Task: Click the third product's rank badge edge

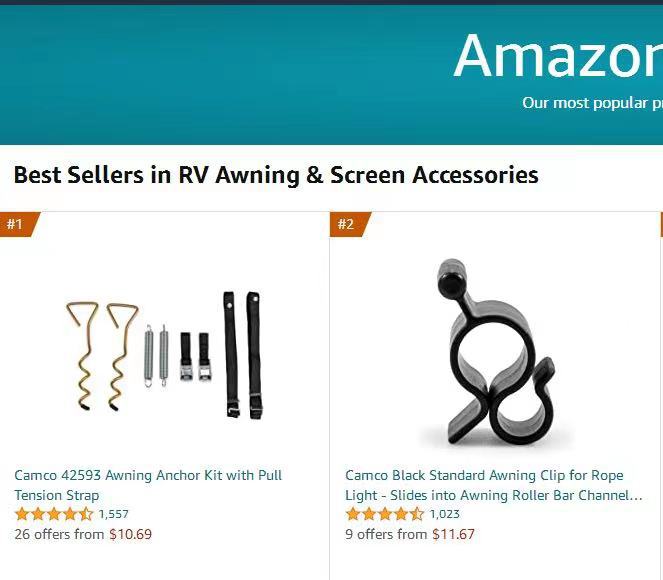Action: pos(661,224)
